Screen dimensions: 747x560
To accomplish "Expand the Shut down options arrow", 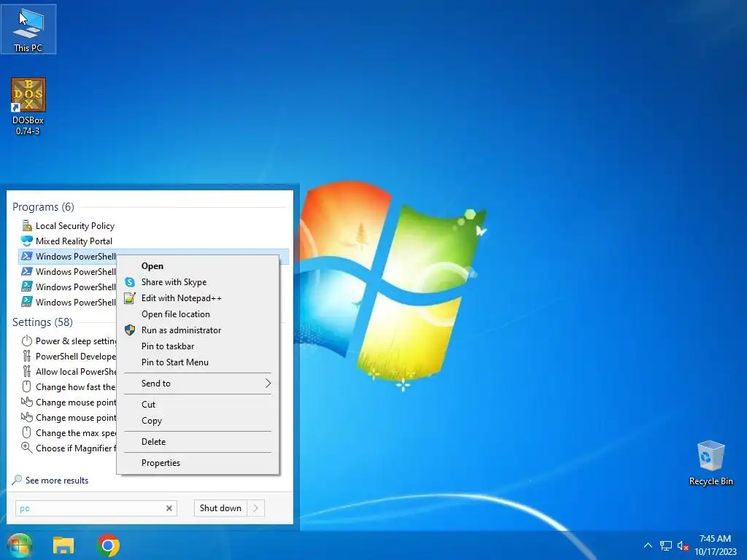I will click(x=256, y=508).
